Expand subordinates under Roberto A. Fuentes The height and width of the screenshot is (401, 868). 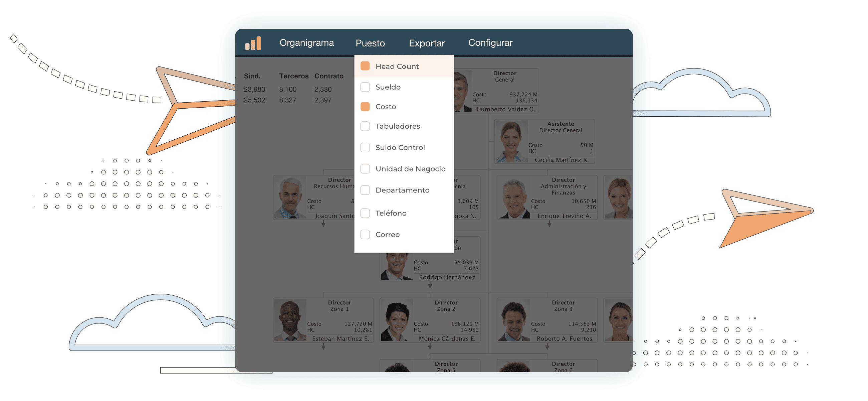[547, 347]
